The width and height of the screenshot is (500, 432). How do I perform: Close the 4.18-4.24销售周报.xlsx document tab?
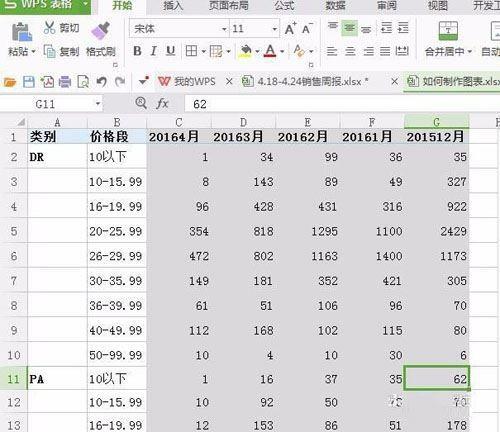394,81
